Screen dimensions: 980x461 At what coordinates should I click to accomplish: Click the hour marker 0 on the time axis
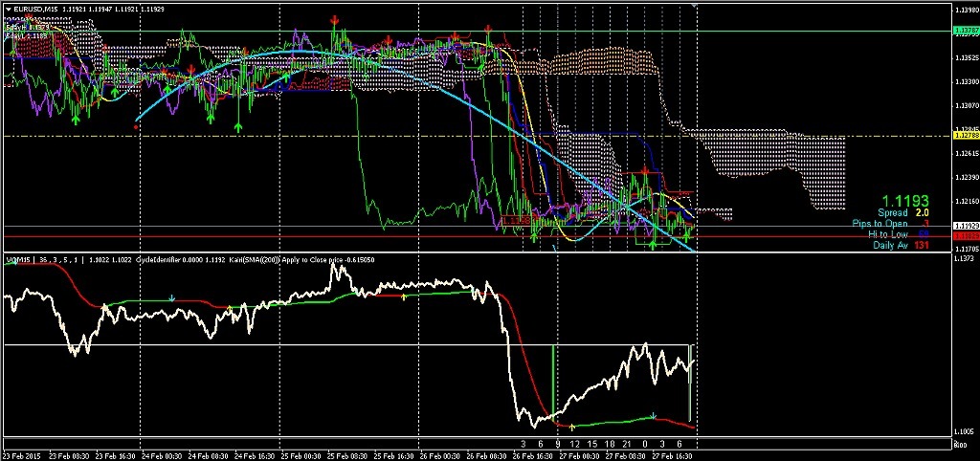(x=645, y=443)
